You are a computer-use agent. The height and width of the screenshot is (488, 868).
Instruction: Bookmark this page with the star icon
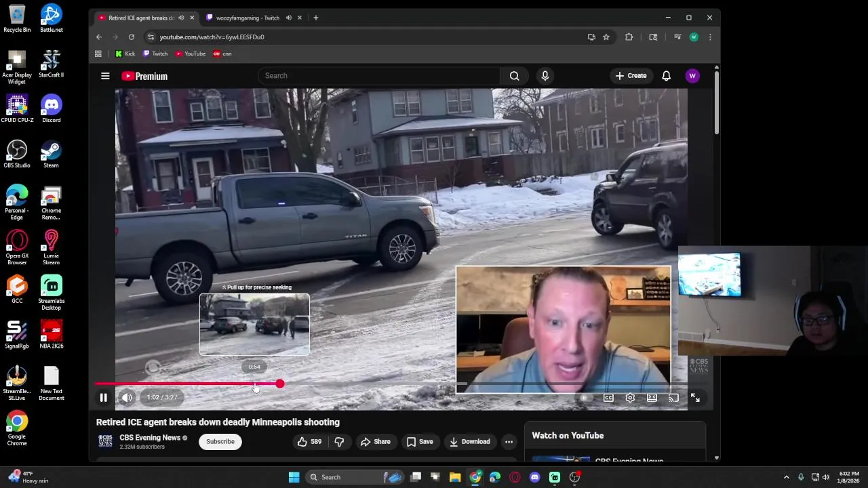[x=606, y=37]
